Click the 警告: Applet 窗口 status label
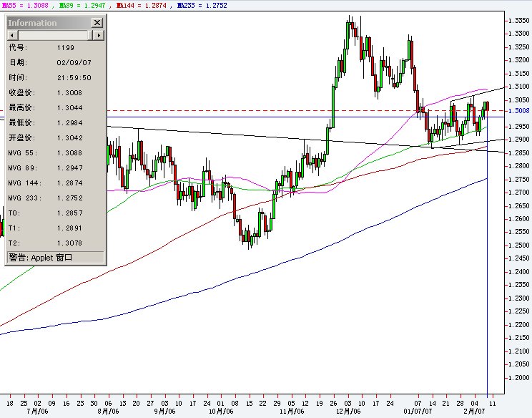Viewport: 532px width, 418px height. [x=41, y=258]
